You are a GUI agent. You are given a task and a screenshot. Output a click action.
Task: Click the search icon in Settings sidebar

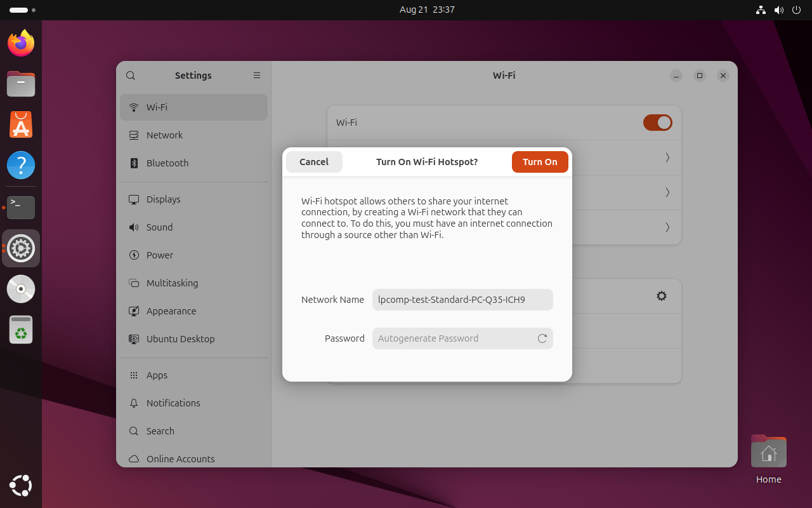tap(131, 76)
